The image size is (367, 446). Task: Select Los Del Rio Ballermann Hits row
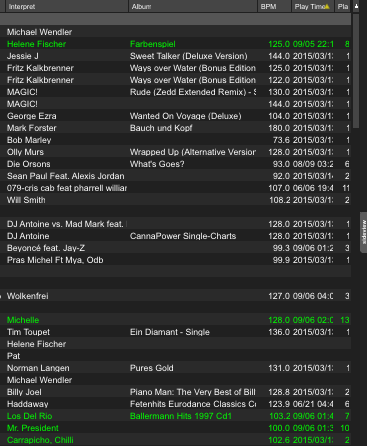click(x=175, y=416)
